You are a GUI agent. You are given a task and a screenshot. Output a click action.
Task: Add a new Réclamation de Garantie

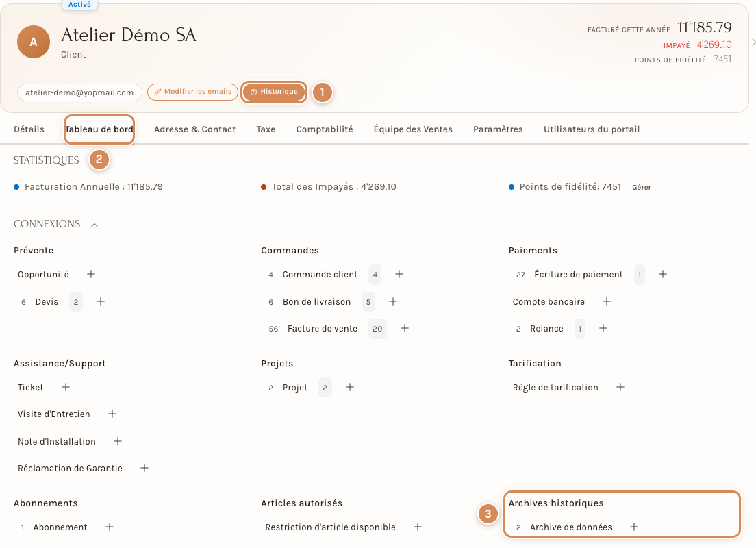pos(144,468)
